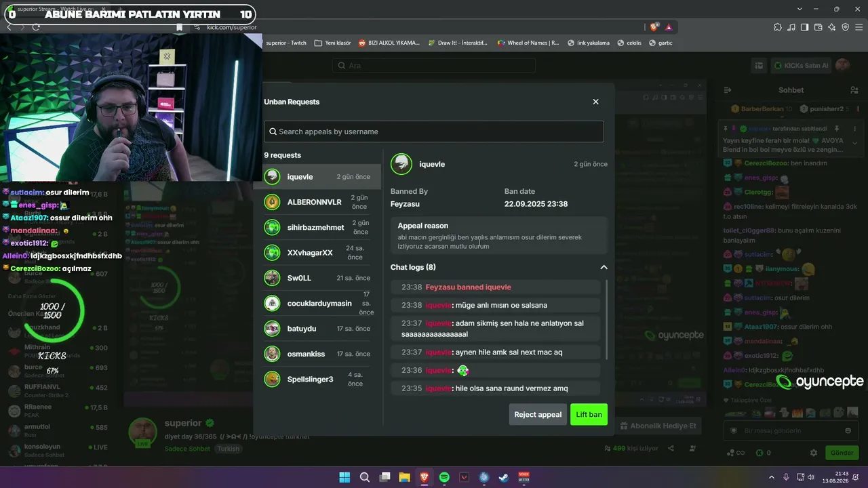868x488 pixels.
Task: Click 'Abonelik Hediye Et' button
Action: point(656,426)
